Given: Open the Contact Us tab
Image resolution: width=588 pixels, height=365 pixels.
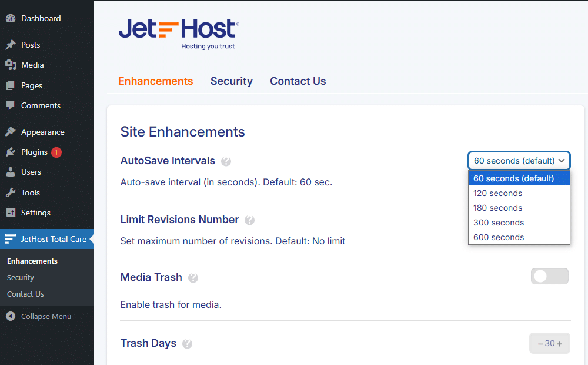Looking at the screenshot, I should pos(298,81).
